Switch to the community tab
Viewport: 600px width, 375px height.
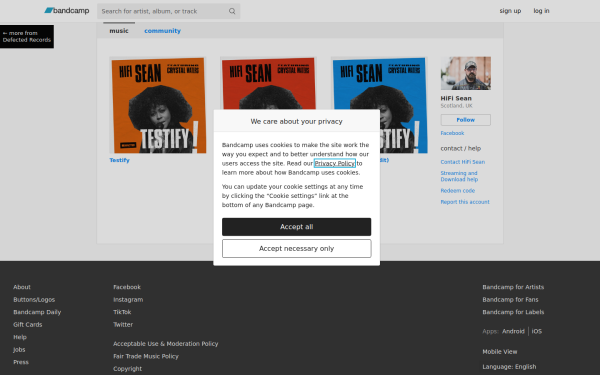pyautogui.click(x=162, y=31)
